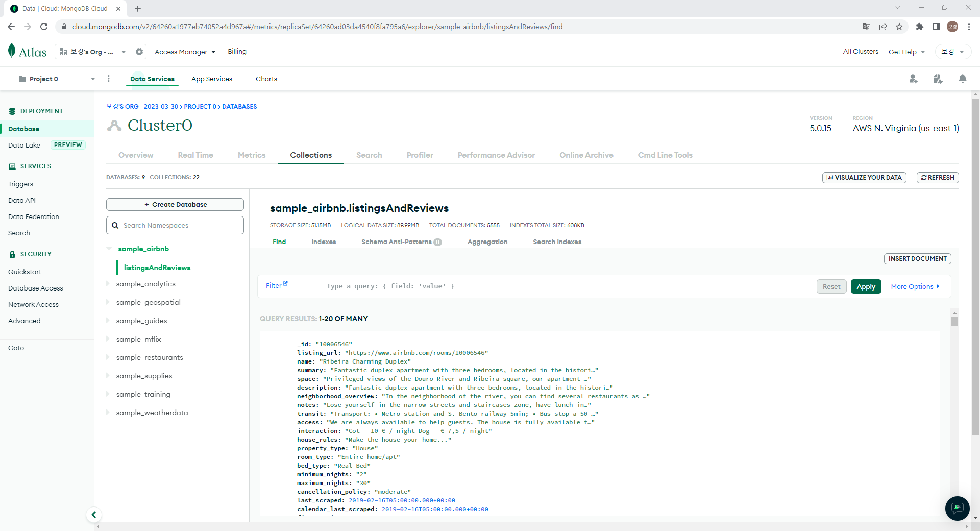Open the Performance Advisor tab
The image size is (980, 531).
tap(496, 155)
